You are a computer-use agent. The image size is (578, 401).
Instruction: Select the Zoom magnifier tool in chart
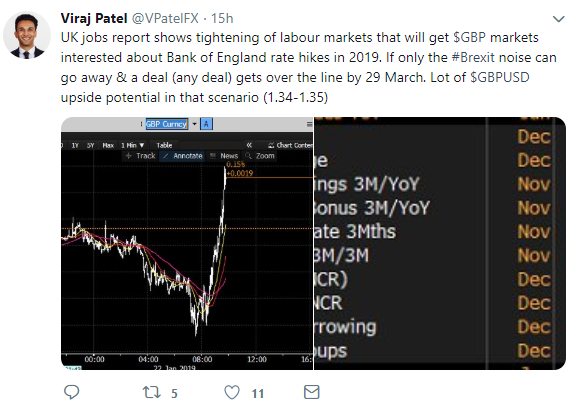coord(260,156)
